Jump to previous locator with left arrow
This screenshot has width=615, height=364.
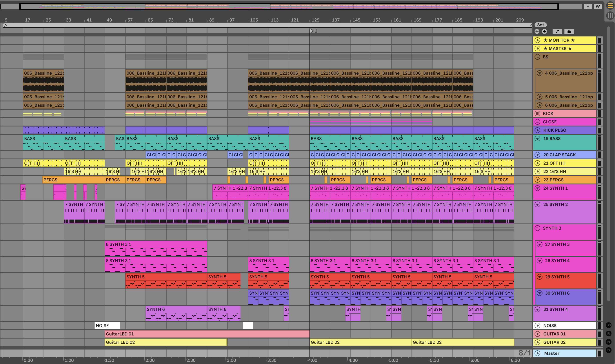537,31
